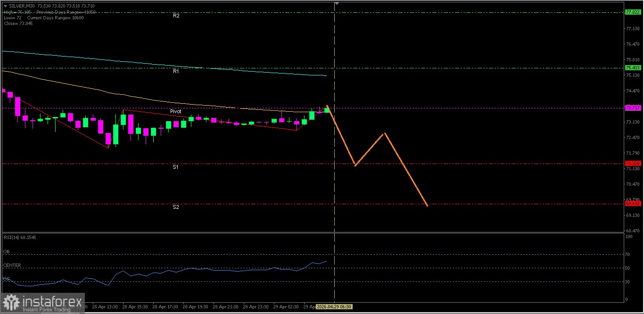The image size is (644, 314).
Task: Click the Pivot level label
Action: [x=175, y=112]
